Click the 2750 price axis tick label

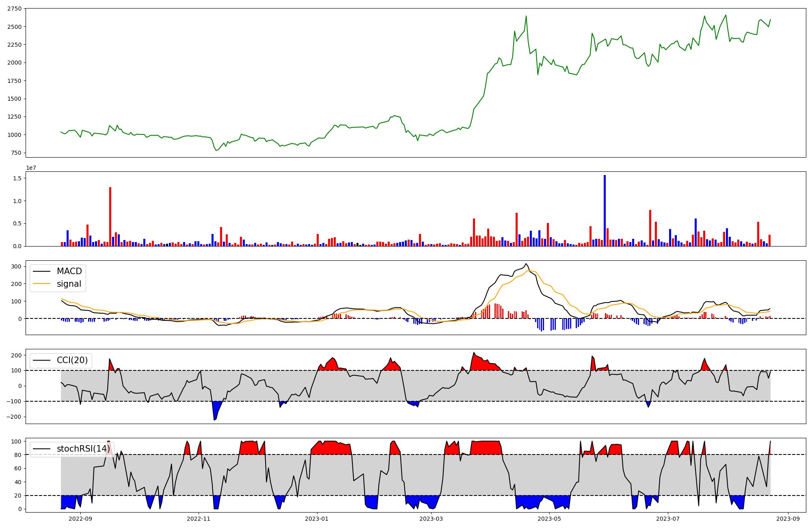(14, 9)
